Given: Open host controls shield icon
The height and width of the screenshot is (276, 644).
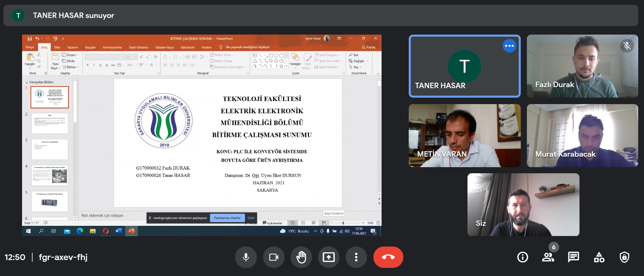Looking at the screenshot, I should point(624,257).
